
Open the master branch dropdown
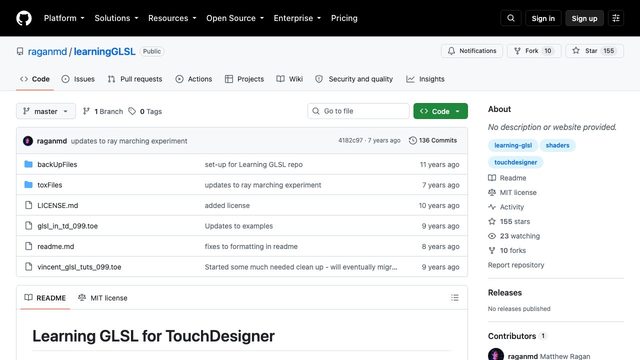46,111
